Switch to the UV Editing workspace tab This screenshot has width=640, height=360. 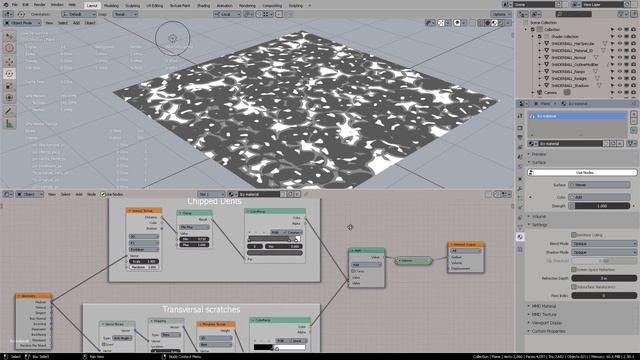point(154,5)
